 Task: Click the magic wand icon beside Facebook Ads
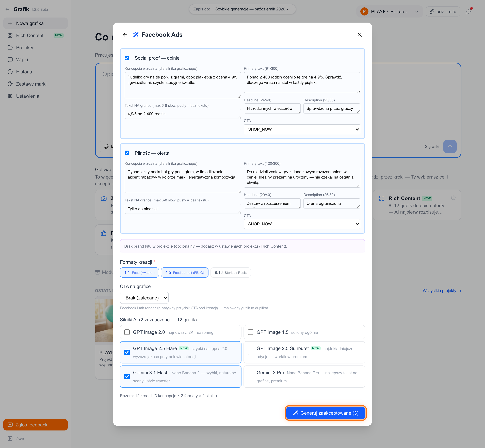click(x=136, y=35)
